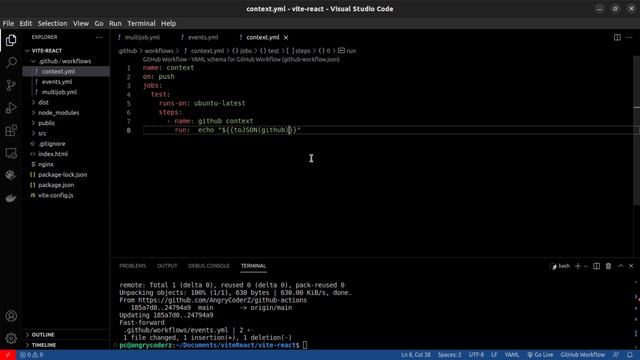Maximize the panel with the chevron up
The height and width of the screenshot is (360, 640).
click(x=620, y=266)
